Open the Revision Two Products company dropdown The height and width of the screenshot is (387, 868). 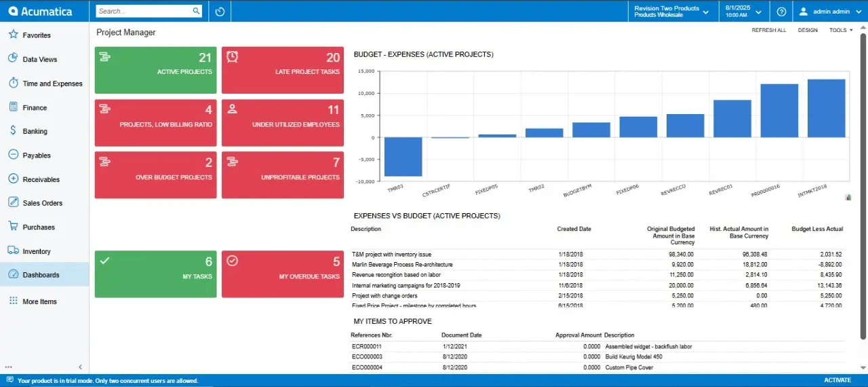671,12
